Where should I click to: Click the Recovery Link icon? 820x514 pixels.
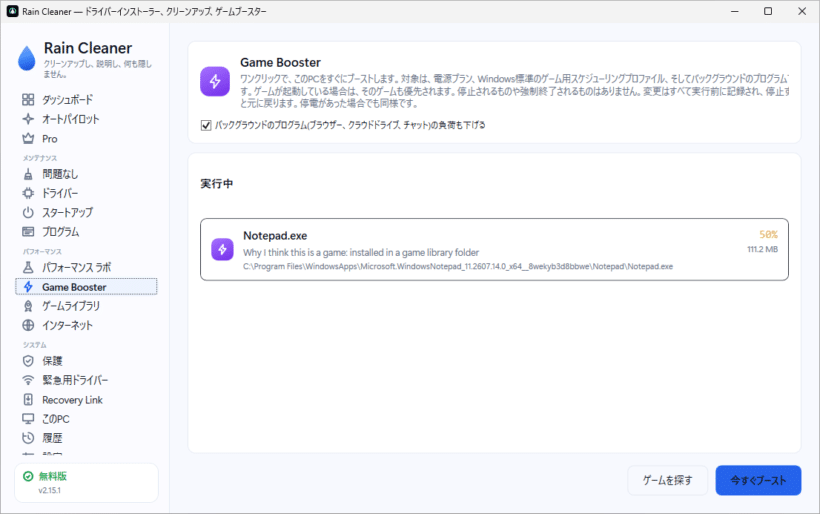28,399
